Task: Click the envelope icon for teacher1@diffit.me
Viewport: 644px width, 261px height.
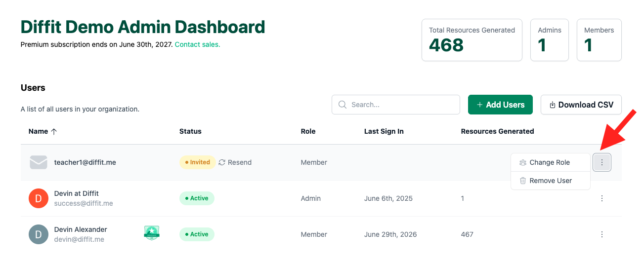Action: 39,162
